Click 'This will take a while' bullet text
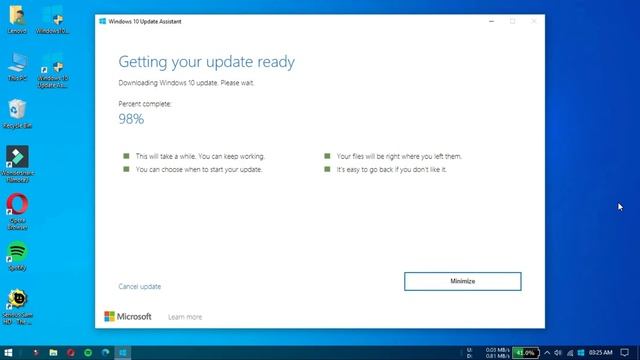 pos(200,156)
